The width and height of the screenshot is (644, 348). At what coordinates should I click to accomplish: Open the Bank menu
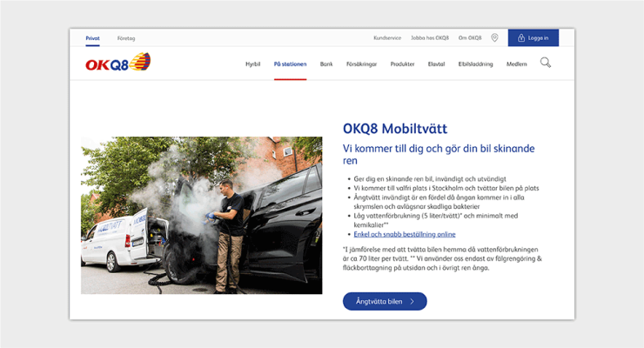(x=326, y=64)
